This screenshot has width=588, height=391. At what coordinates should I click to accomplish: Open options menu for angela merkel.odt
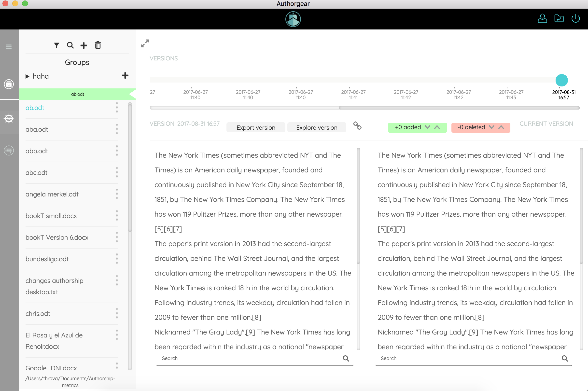(x=117, y=194)
